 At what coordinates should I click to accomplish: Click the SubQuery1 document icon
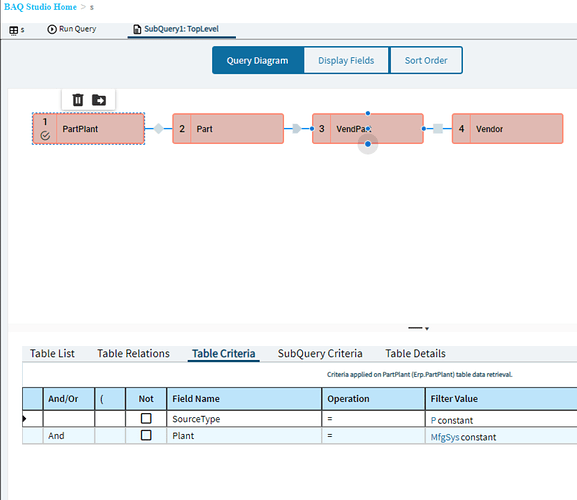point(137,29)
